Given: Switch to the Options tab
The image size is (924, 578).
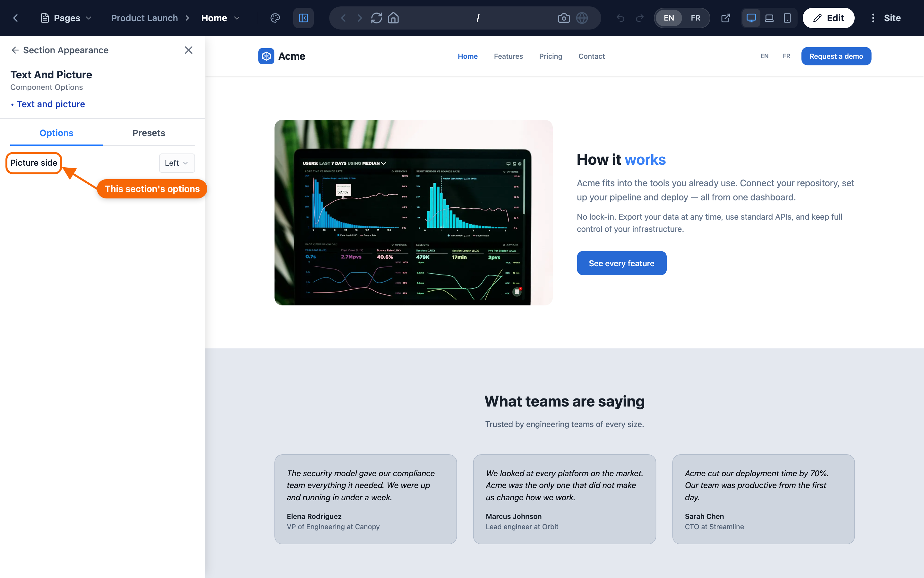Looking at the screenshot, I should pos(56,133).
